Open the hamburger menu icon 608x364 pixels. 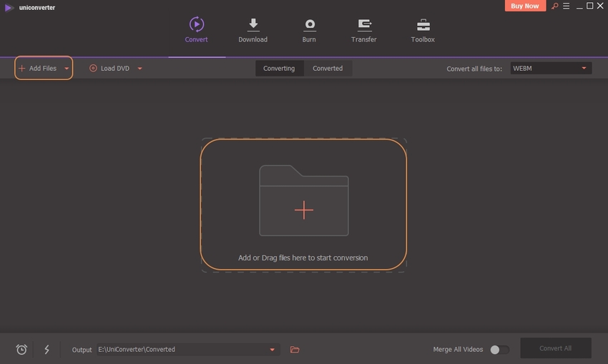[566, 6]
